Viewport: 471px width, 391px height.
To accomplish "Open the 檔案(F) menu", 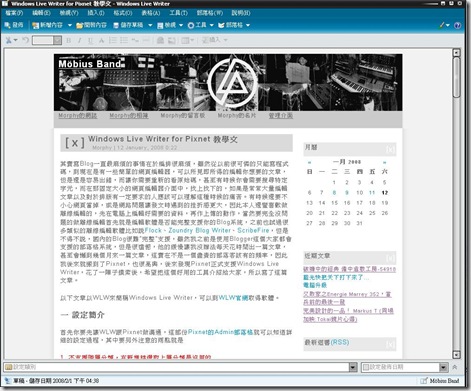I will click(14, 13).
